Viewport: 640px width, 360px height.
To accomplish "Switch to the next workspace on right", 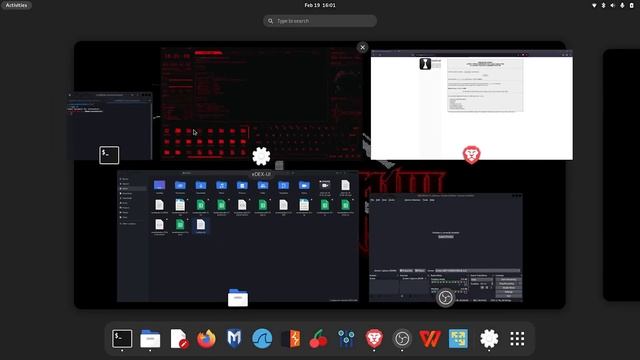I will (x=621, y=175).
